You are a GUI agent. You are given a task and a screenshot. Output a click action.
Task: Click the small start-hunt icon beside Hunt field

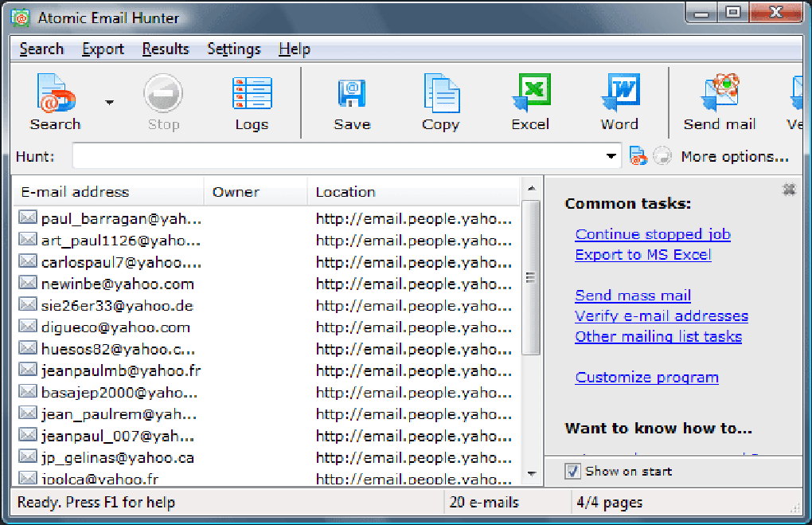(638, 156)
